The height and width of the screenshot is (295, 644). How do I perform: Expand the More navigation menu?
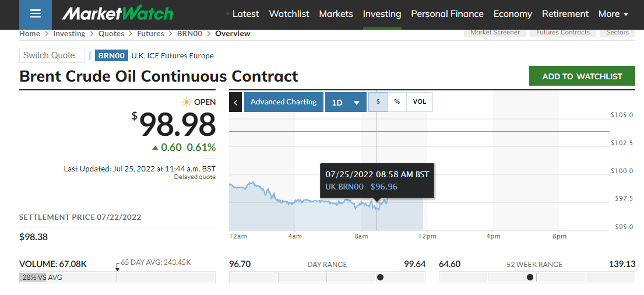tap(613, 14)
